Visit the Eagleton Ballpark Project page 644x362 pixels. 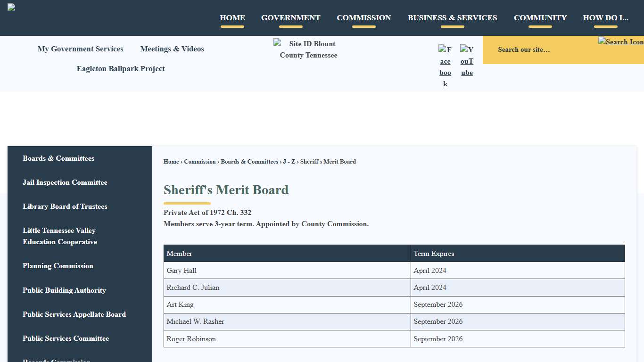click(x=120, y=69)
